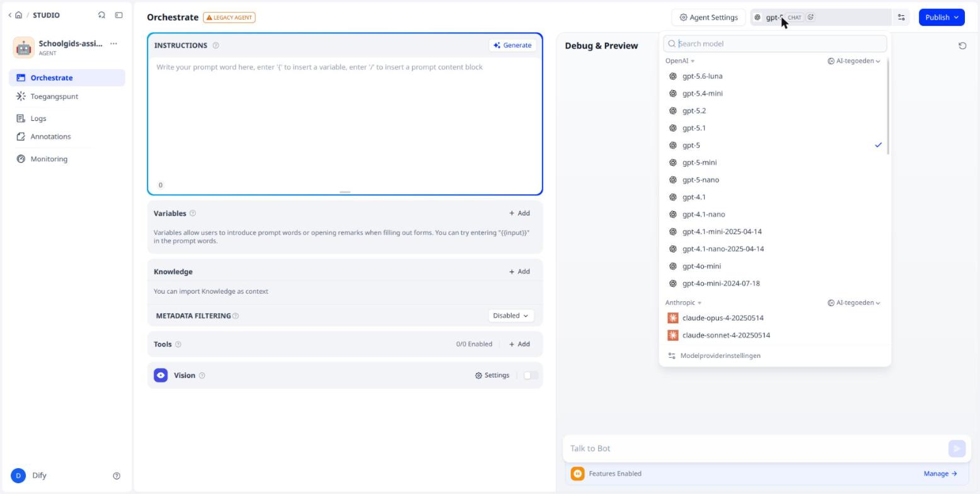980x494 pixels.
Task: Open the selected model dropdown at top
Action: click(x=821, y=18)
